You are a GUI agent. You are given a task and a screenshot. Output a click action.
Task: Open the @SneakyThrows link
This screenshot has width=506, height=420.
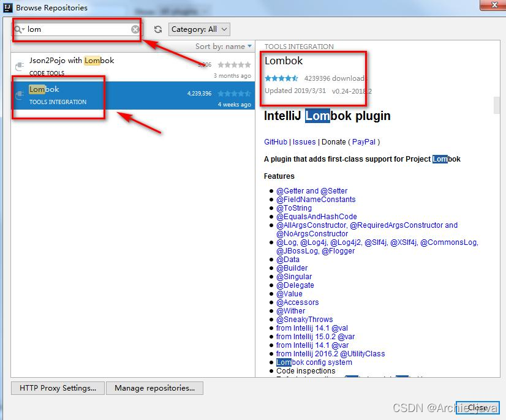point(304,320)
